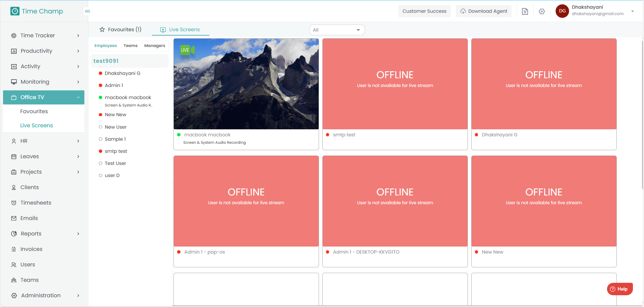Image resolution: width=644 pixels, height=307 pixels.
Task: Click the Time Tracker clock icon
Action: click(14, 36)
